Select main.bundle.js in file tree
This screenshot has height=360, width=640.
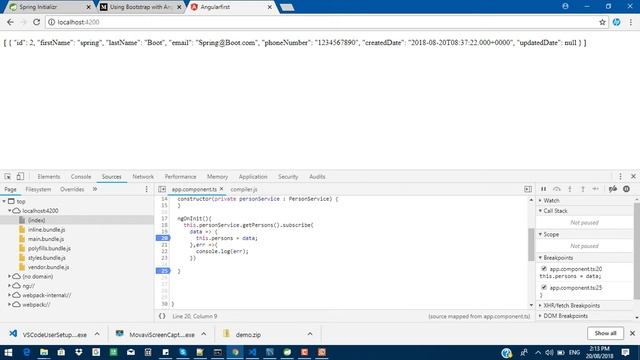tap(46, 239)
